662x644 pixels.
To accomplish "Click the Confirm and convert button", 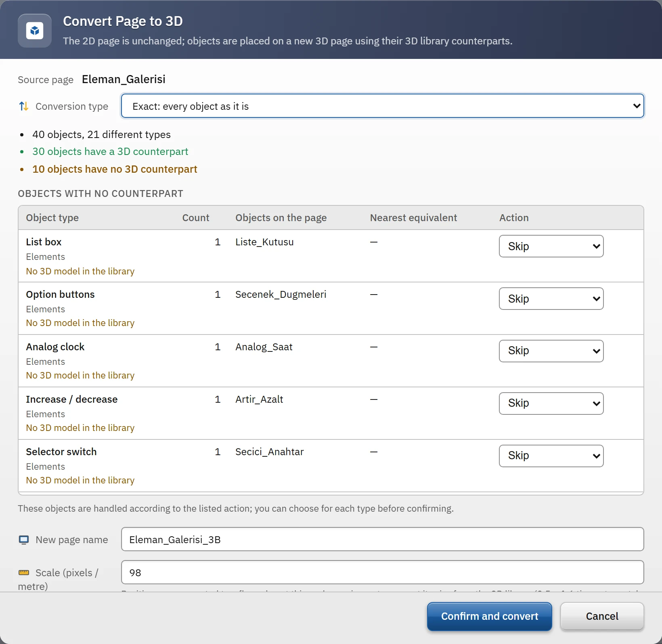I will coord(489,616).
